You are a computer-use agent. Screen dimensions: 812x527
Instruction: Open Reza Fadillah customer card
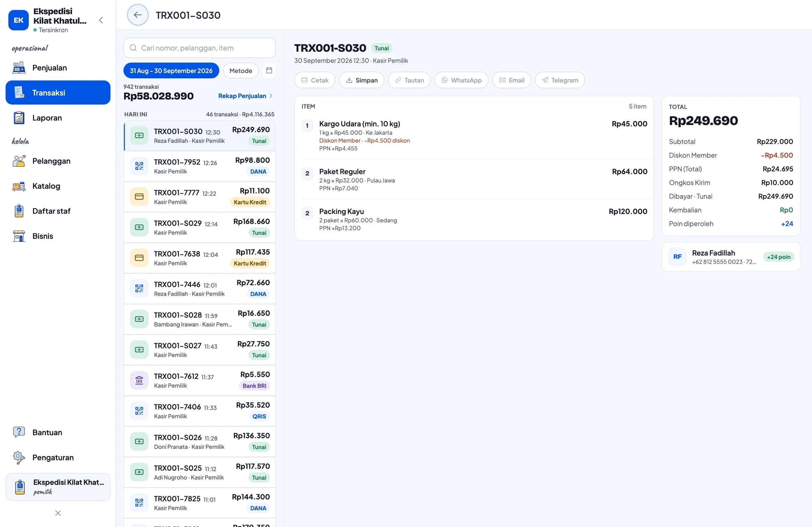click(731, 257)
